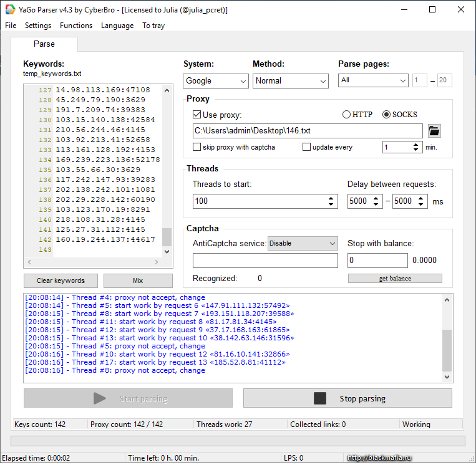Open the AntiCaptcha service dropdown
Image resolution: width=476 pixels, height=465 pixels.
(x=303, y=243)
